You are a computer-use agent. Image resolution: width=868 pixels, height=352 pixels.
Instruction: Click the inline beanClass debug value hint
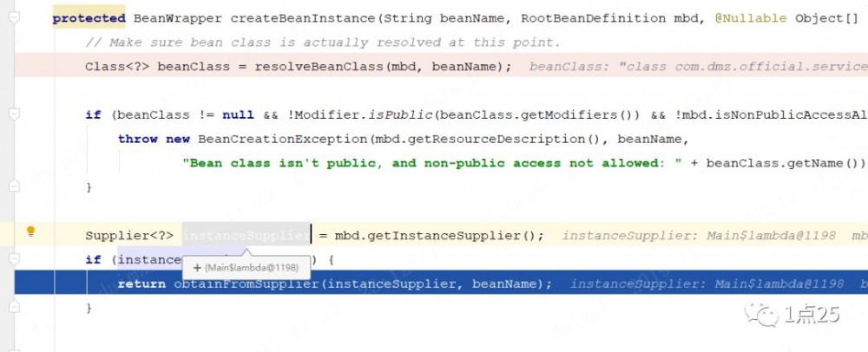[x=698, y=67]
